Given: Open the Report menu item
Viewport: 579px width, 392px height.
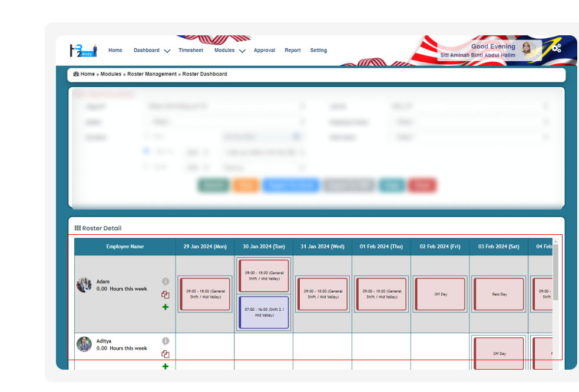Looking at the screenshot, I should click(293, 51).
